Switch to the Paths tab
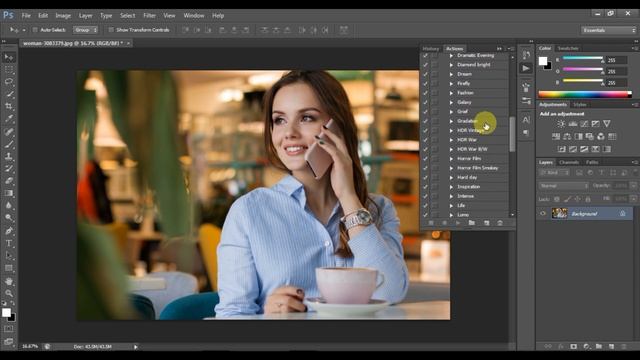 tap(592, 162)
